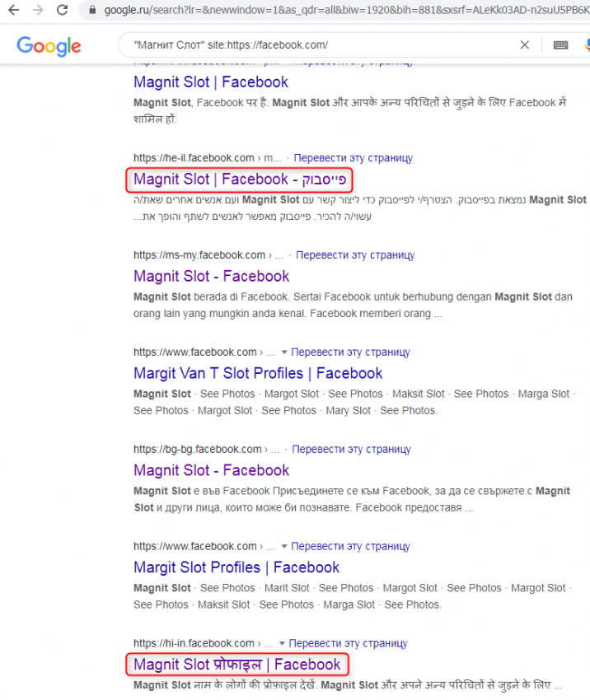Image resolution: width=590 pixels, height=700 pixels.
Task: Open the bg-bg 'Magnit Slot - Facebook' result
Action: click(211, 470)
